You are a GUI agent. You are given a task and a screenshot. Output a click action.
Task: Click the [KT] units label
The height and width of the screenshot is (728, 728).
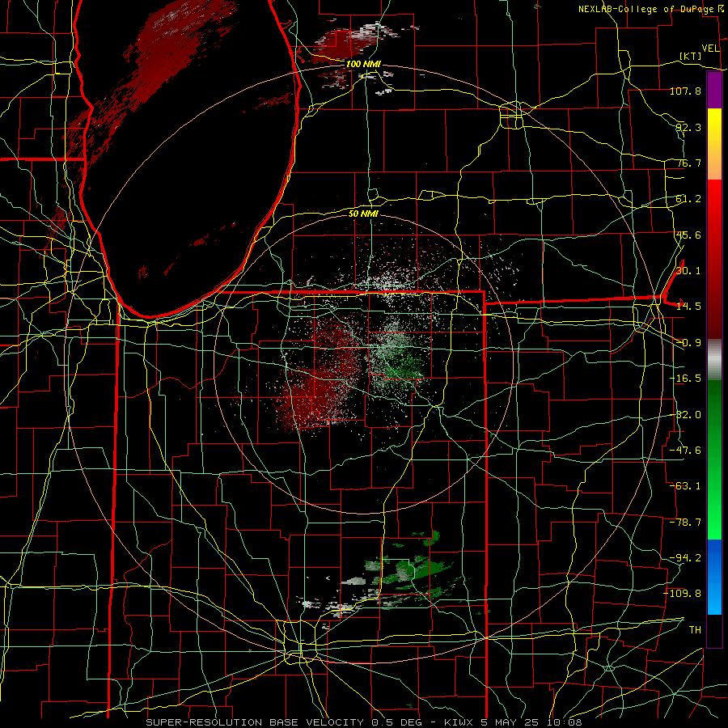click(x=691, y=56)
